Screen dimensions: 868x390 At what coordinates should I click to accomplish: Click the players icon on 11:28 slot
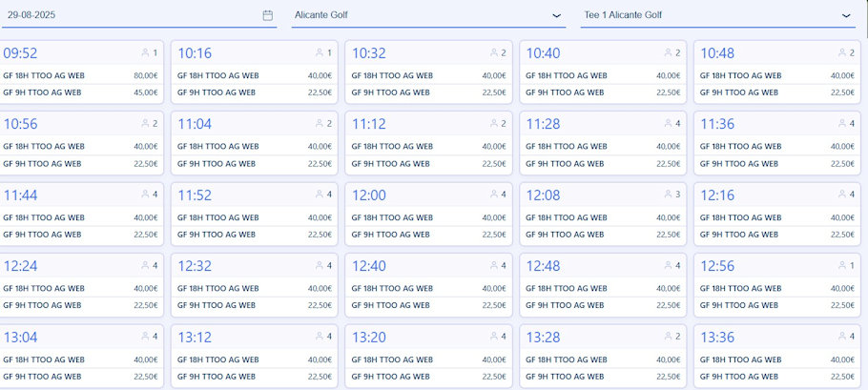(x=669, y=124)
